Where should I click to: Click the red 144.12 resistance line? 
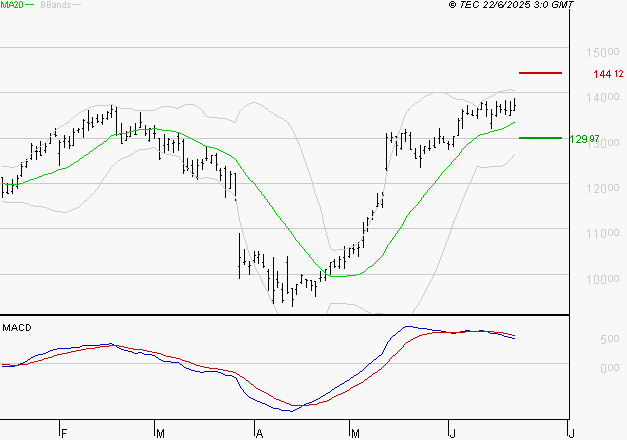point(540,73)
